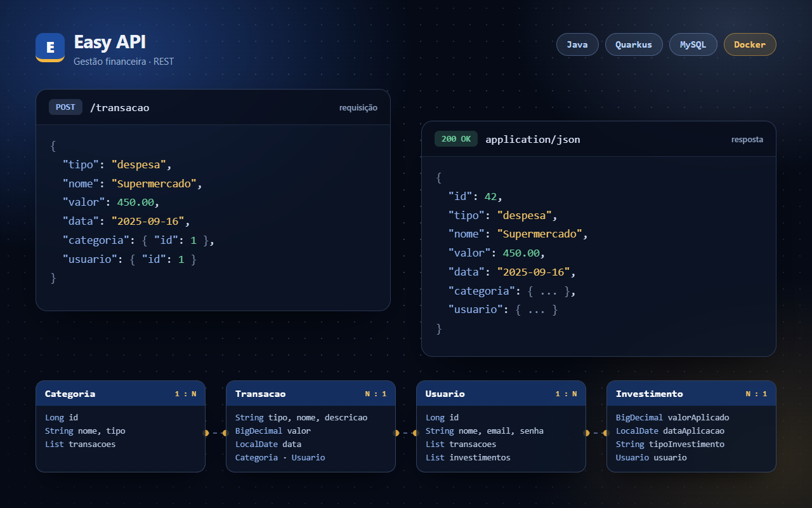Click LocalDate dataAplicacao field
Image resolution: width=812 pixels, height=508 pixels.
[x=670, y=431]
